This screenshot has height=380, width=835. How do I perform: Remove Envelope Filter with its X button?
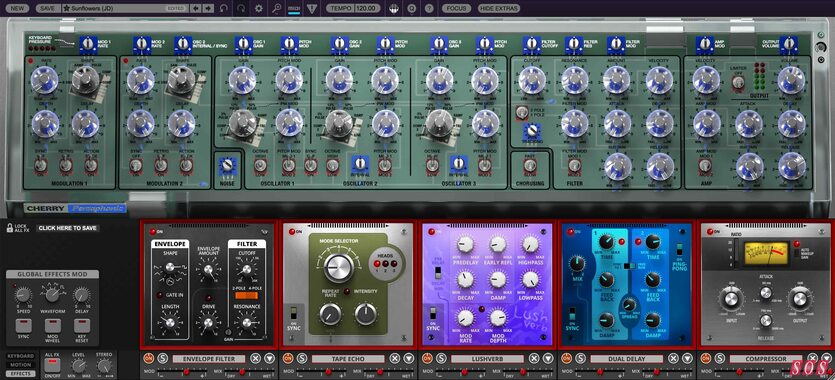point(256,358)
